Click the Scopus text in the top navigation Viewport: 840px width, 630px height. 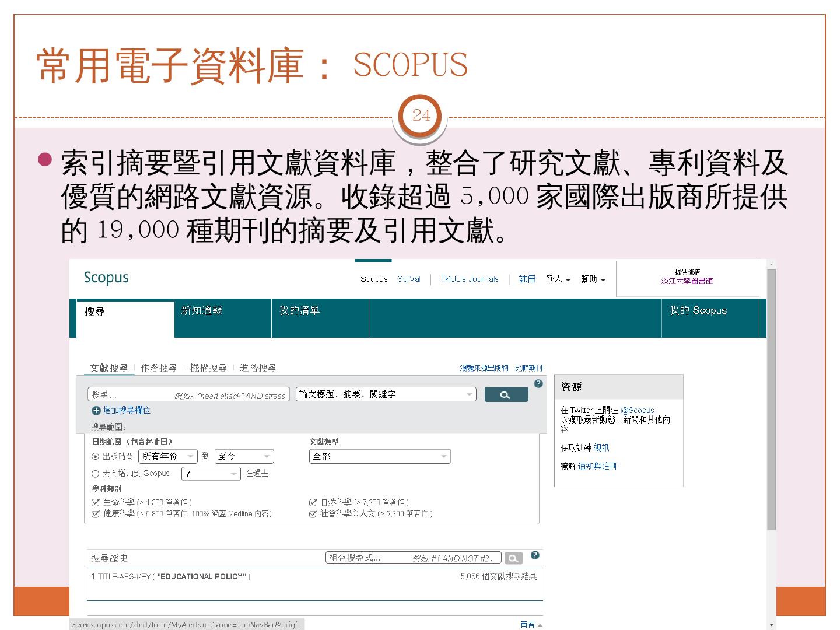tap(374, 279)
